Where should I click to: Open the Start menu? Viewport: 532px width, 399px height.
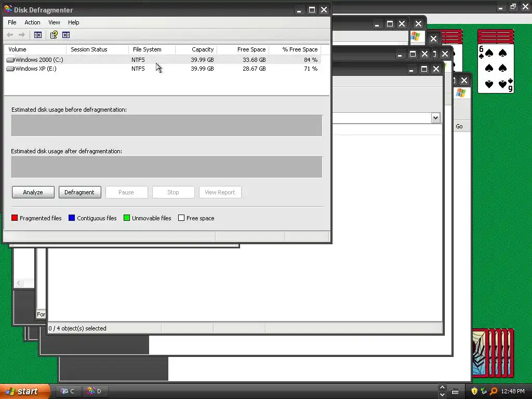coord(24,391)
